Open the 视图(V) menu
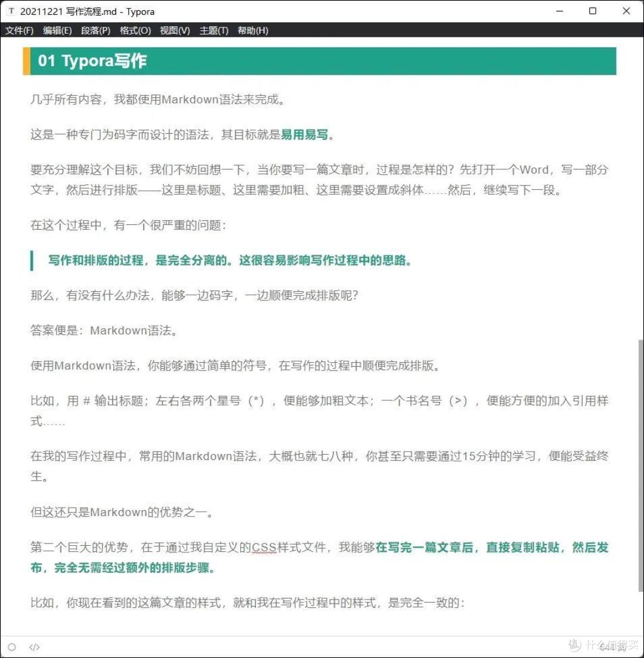644x658 pixels. coord(175,30)
